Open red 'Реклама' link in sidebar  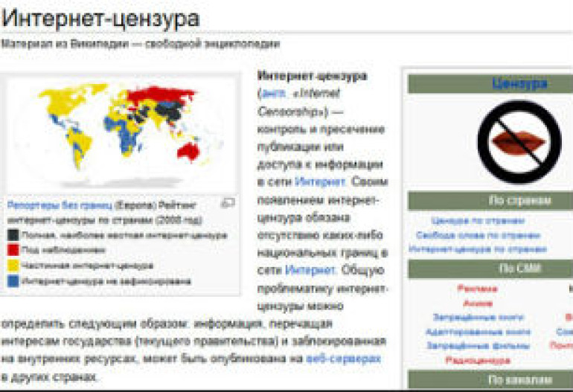pos(477,289)
